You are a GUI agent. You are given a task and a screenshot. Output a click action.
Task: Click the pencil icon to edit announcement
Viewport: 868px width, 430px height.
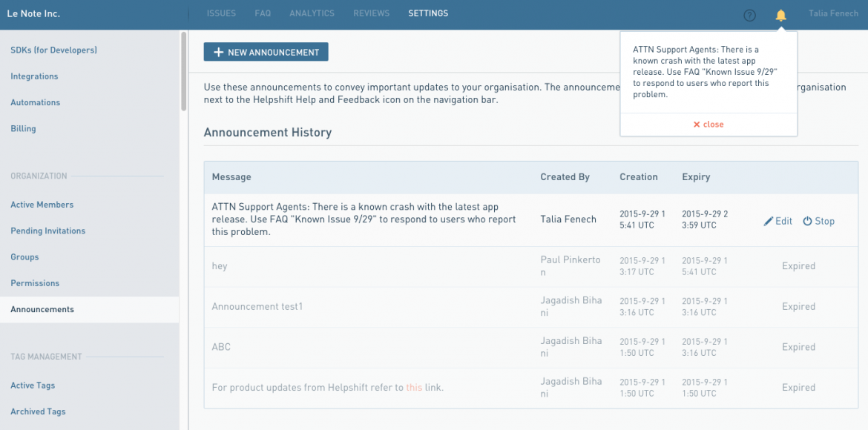point(768,220)
